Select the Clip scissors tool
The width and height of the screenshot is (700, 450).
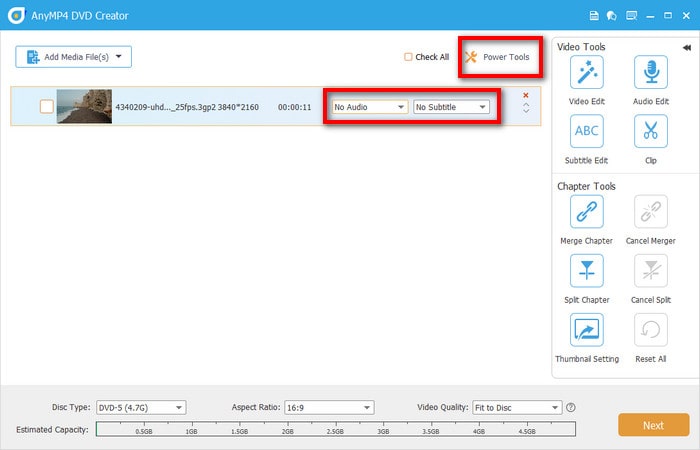[650, 132]
